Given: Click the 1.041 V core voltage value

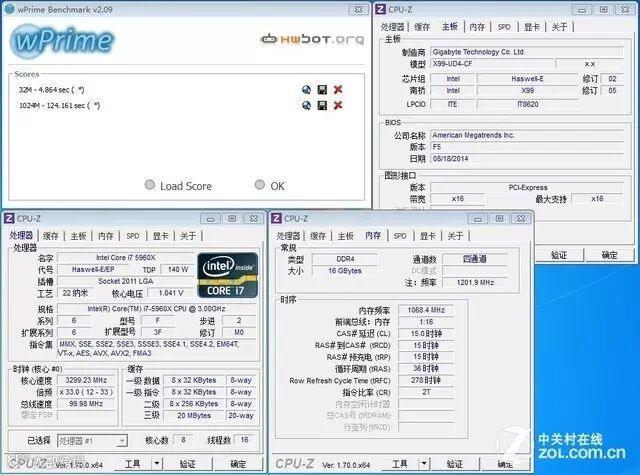Looking at the screenshot, I should (171, 293).
